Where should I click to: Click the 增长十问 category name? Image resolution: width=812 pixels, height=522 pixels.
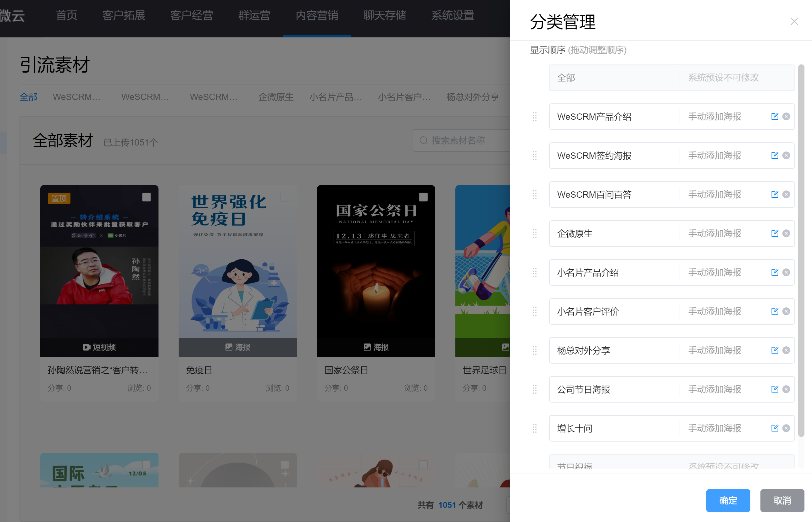[575, 428]
